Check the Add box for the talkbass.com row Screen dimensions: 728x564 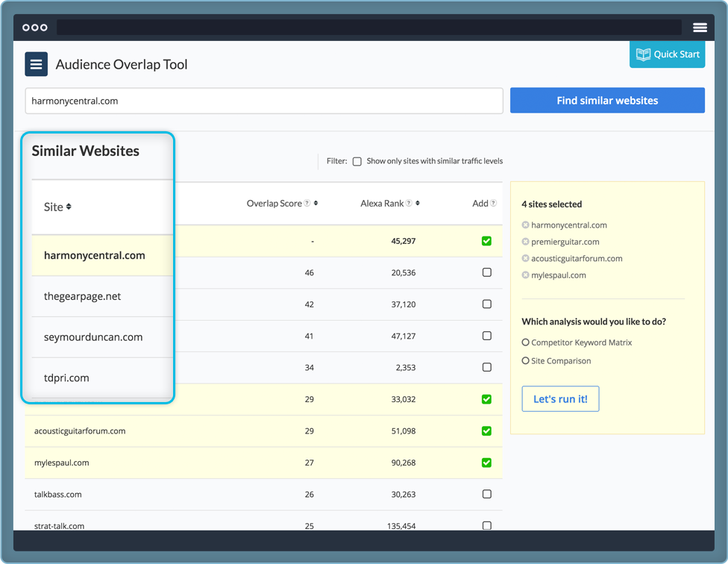[x=486, y=494]
